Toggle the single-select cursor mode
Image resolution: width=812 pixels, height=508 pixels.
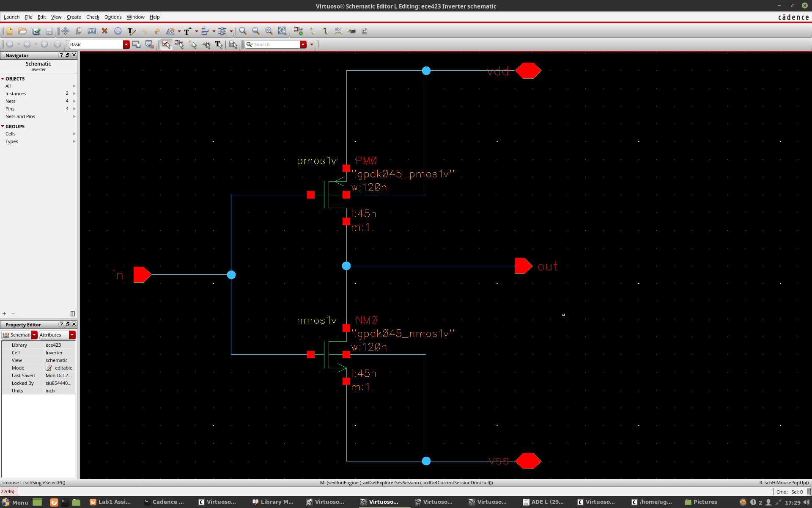click(x=166, y=44)
